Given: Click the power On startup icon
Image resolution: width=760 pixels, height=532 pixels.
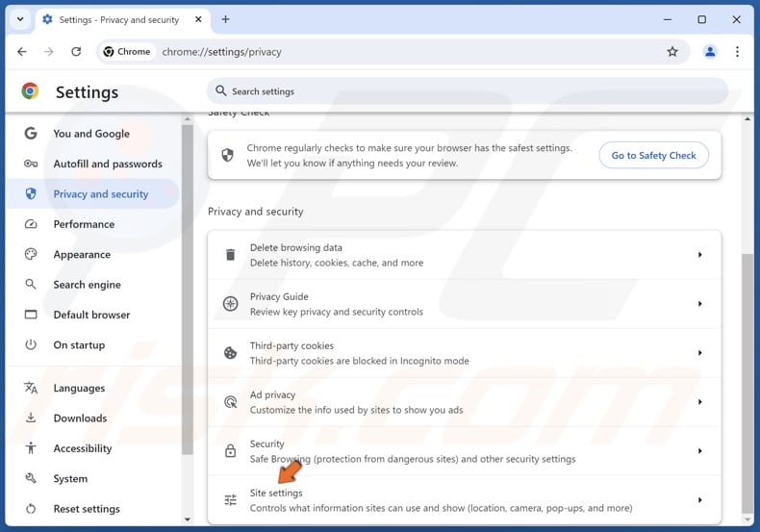Looking at the screenshot, I should pos(31,345).
